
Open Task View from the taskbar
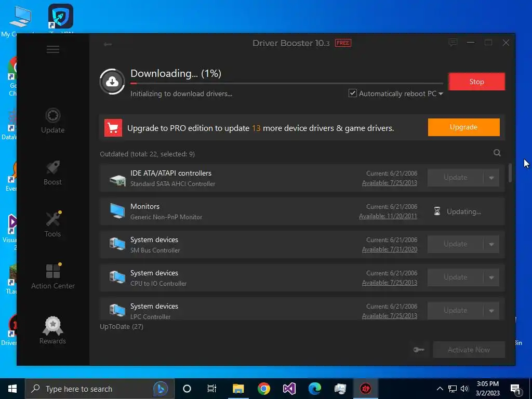tap(212, 389)
